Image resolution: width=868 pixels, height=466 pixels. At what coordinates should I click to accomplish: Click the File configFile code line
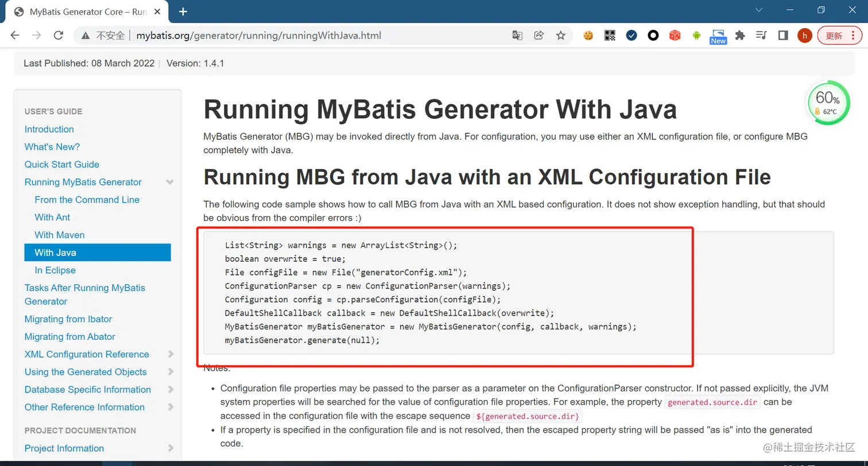(346, 272)
